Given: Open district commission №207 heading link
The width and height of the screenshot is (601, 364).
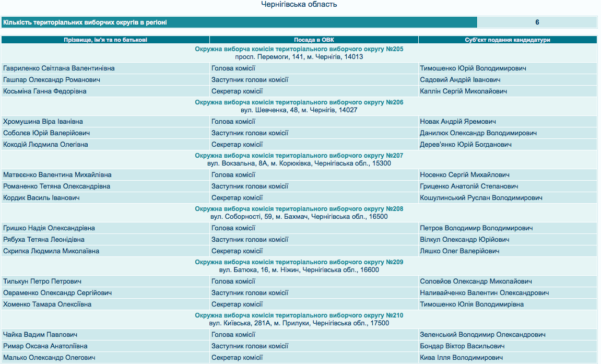Looking at the screenshot, I should [x=299, y=156].
